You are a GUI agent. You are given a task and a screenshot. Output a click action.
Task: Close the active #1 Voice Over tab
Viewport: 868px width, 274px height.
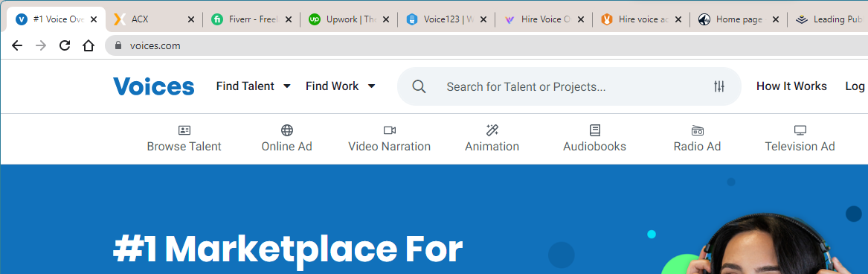coord(94,19)
